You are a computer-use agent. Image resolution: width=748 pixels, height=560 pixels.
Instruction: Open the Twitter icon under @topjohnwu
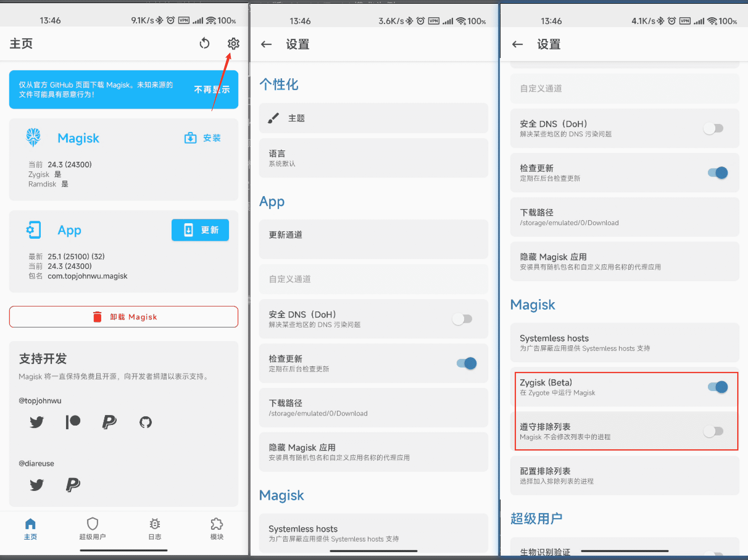pos(36,422)
